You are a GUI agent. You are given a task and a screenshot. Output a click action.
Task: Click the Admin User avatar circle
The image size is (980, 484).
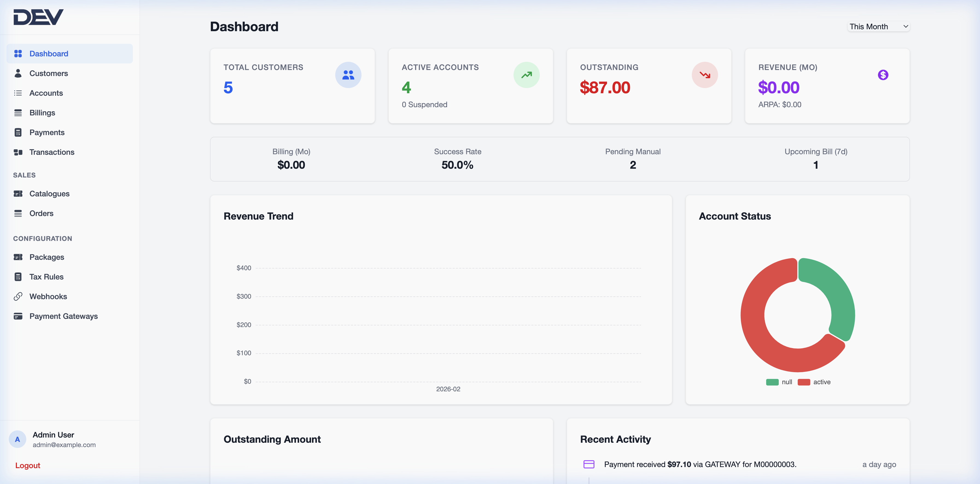point(17,439)
